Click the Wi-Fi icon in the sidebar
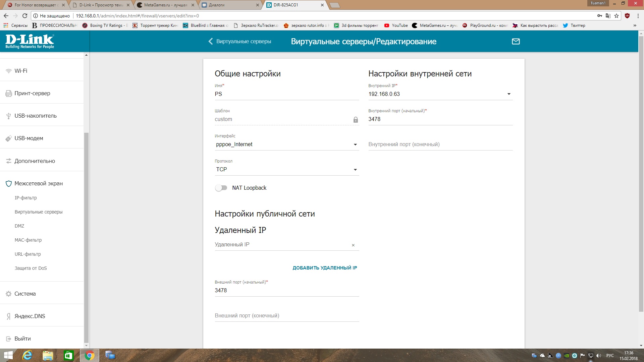This screenshot has height=362, width=644. tap(9, 71)
